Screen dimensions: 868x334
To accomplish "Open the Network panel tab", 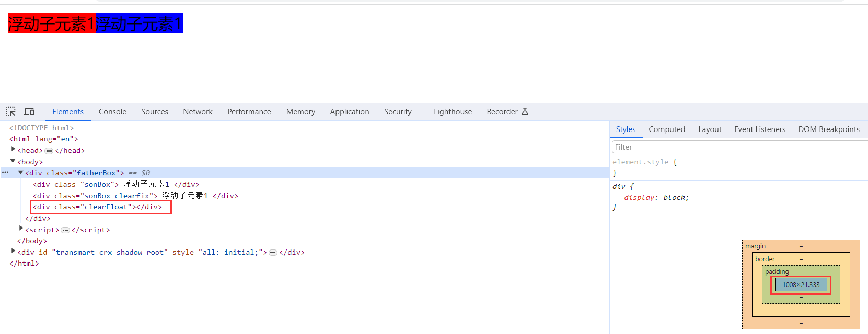I will point(198,112).
